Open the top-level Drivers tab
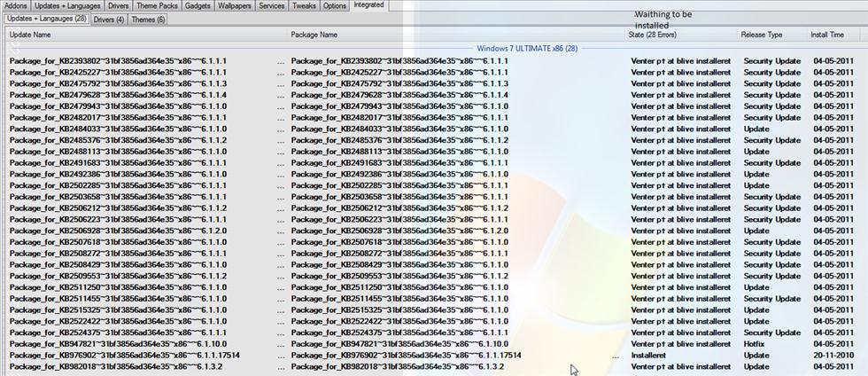The height and width of the screenshot is (376, 868). (119, 6)
